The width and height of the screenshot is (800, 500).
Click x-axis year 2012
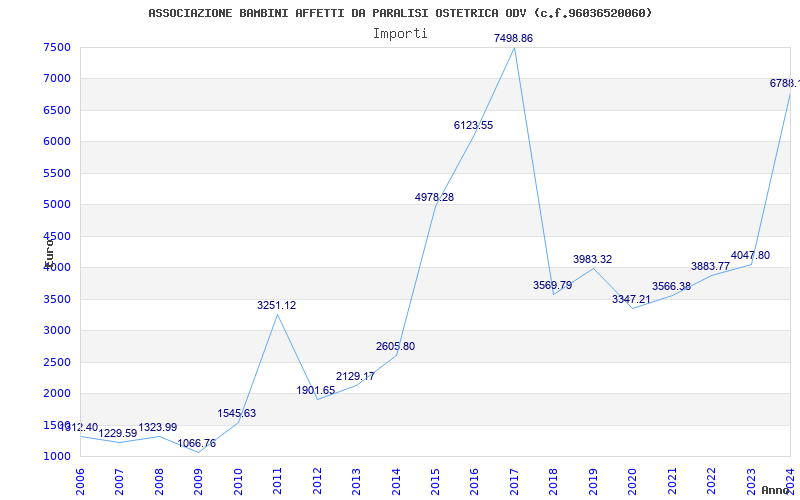coord(317,482)
